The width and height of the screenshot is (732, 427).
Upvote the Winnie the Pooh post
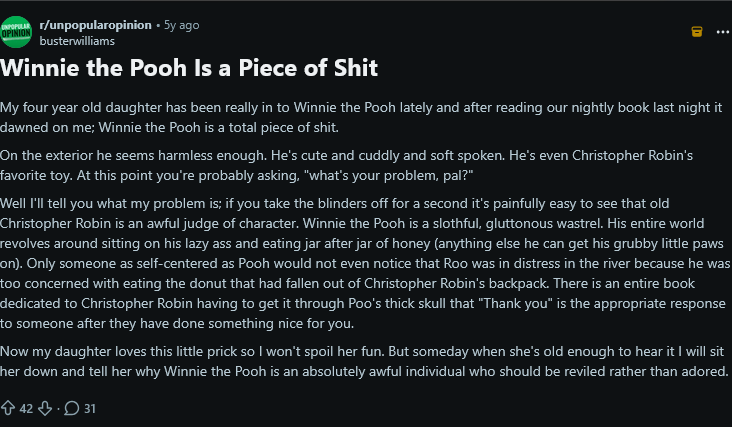9,407
